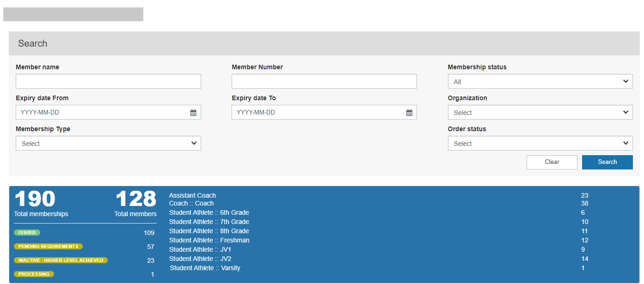Click Student Athlete :: Freshman row
Screen dimensions: 644x284
pos(379,240)
